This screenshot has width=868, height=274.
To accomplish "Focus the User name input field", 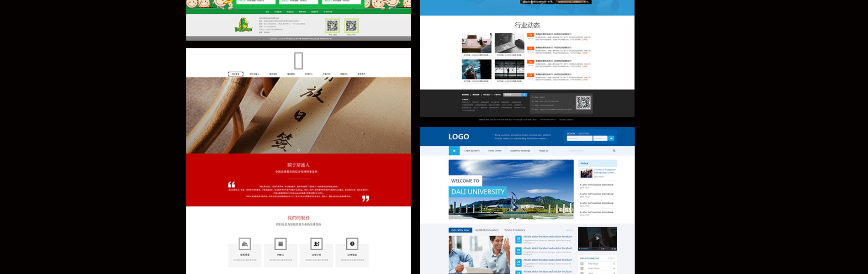I will 580,138.
